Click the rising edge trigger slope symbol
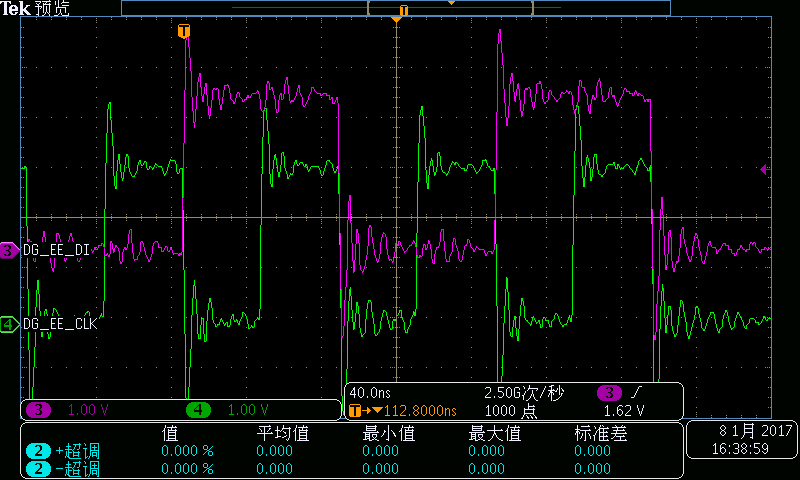This screenshot has height=480, width=800. [637, 392]
